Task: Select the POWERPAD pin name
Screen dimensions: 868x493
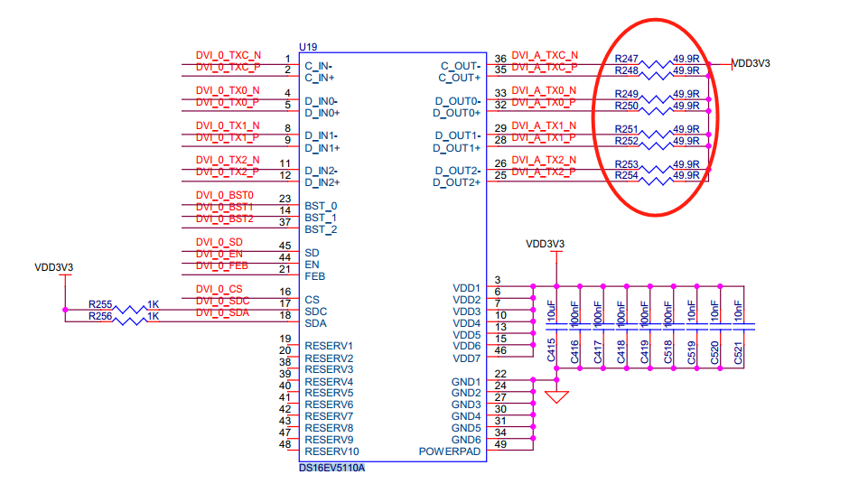Action: 450,451
